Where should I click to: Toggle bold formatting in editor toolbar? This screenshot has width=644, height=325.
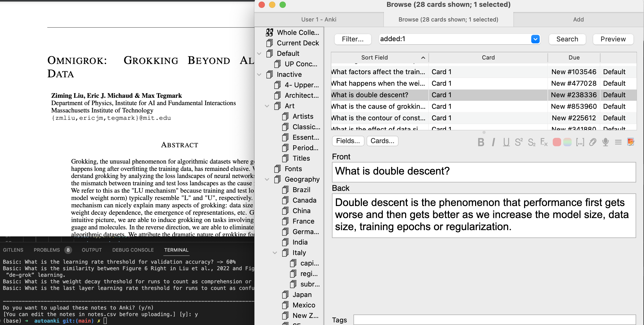[x=481, y=142]
